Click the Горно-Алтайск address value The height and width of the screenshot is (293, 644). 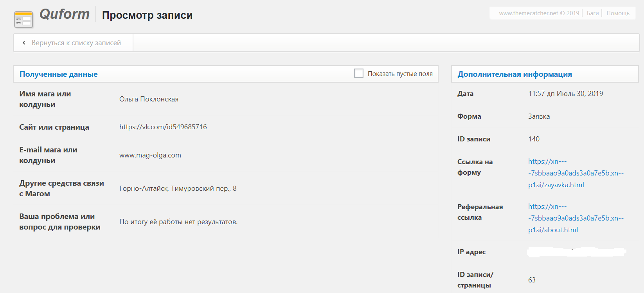point(178,188)
